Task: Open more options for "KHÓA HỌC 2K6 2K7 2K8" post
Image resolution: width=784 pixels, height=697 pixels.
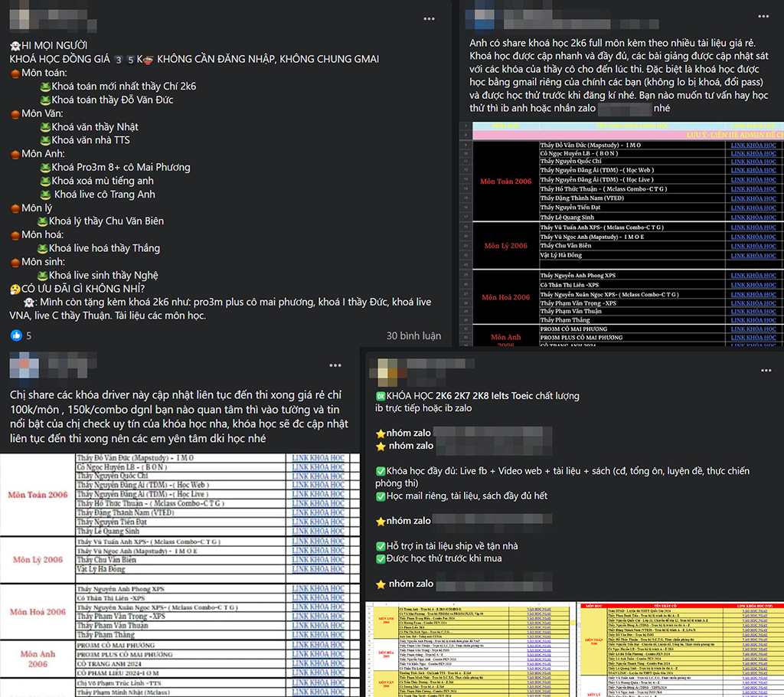Action: pyautogui.click(x=762, y=369)
